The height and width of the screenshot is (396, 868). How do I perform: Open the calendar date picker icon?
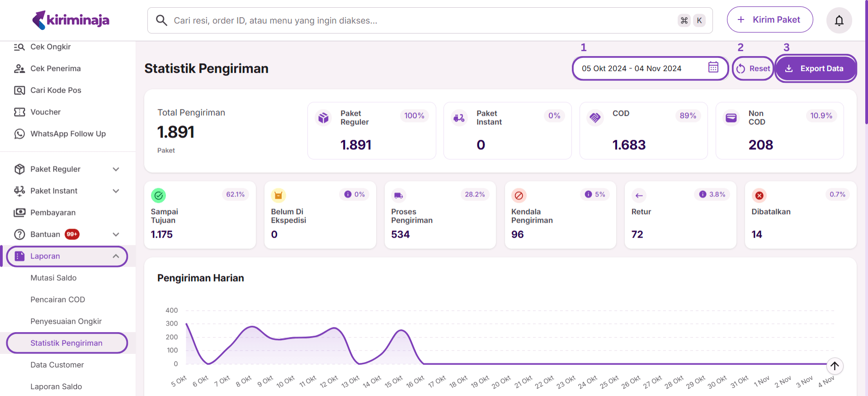coord(713,67)
